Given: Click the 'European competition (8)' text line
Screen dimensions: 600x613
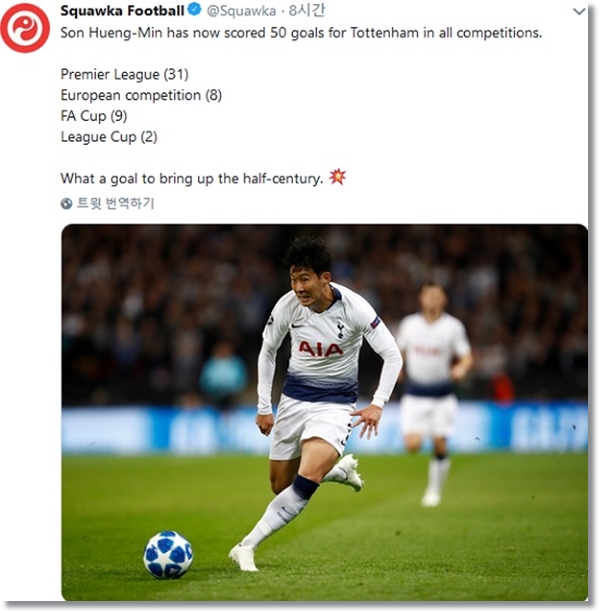Looking at the screenshot, I should (141, 95).
